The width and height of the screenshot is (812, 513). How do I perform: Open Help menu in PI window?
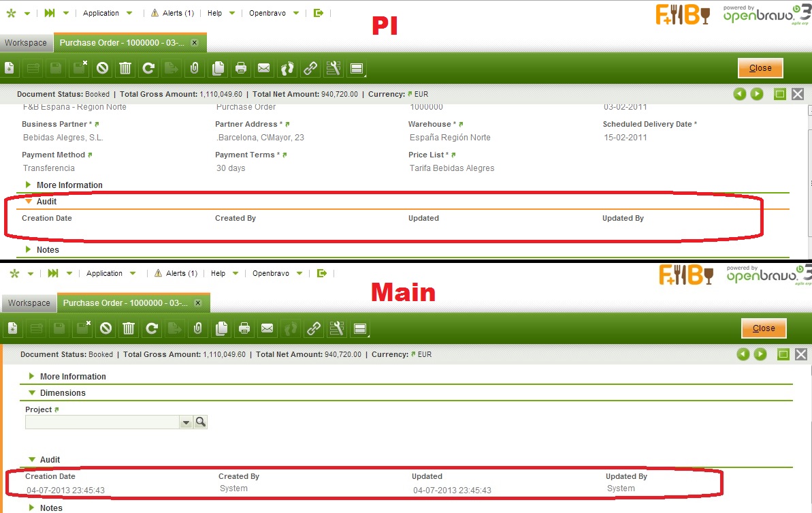pos(221,13)
